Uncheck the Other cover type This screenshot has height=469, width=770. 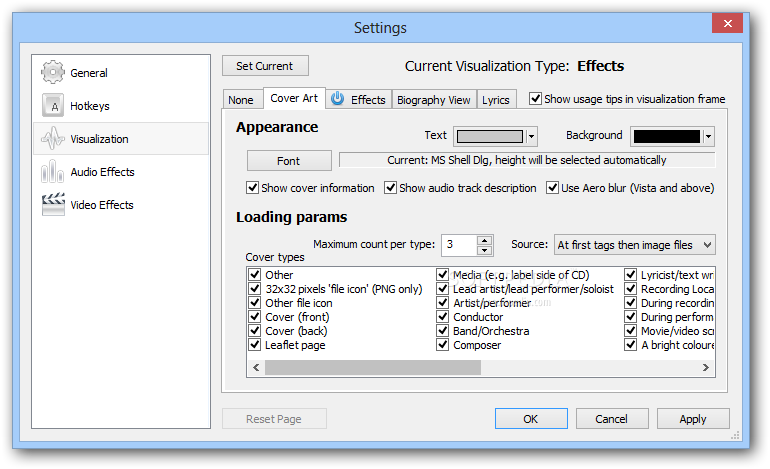[254, 275]
